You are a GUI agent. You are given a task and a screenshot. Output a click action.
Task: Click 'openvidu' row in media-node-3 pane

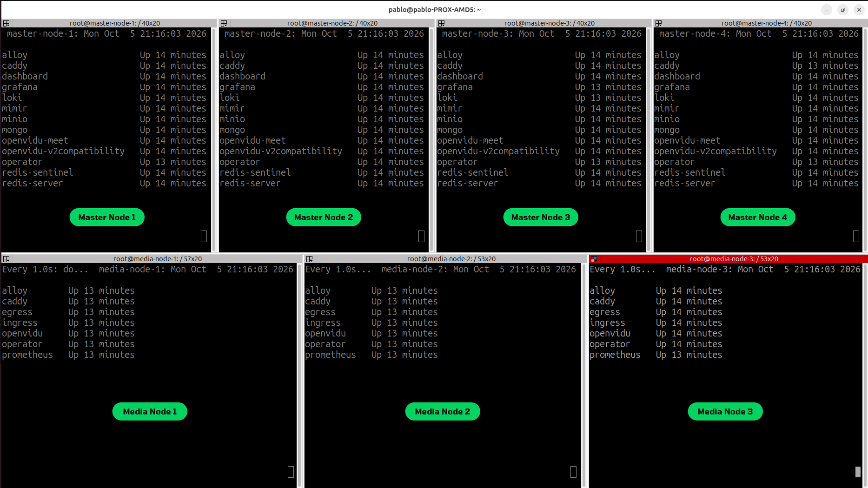656,333
